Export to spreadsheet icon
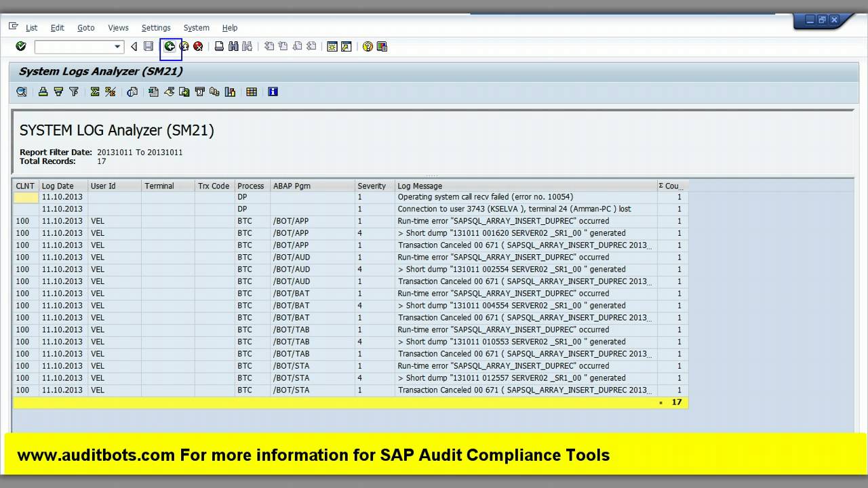 click(x=153, y=91)
